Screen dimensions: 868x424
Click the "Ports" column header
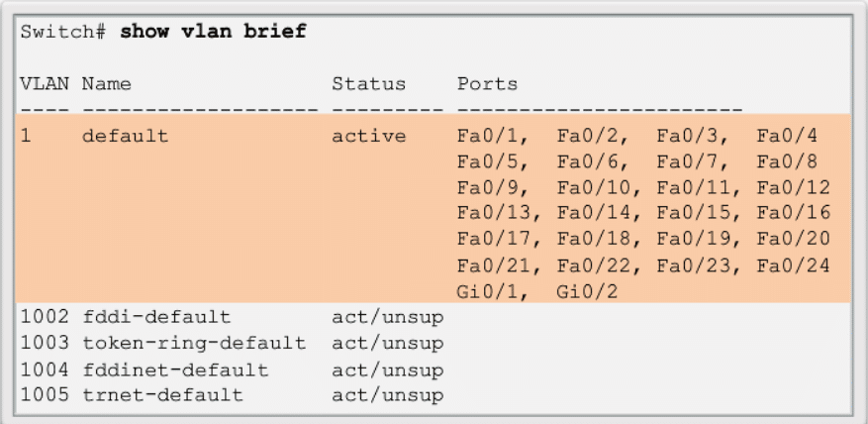click(487, 84)
